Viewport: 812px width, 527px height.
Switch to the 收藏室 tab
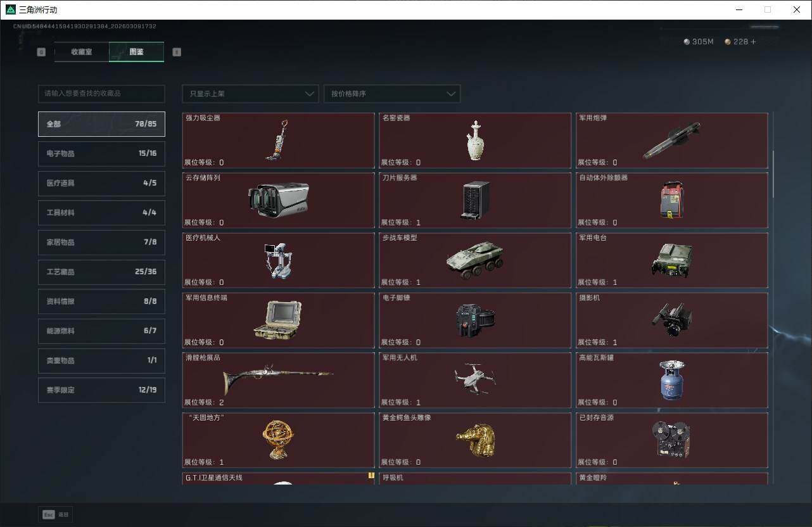click(82, 52)
